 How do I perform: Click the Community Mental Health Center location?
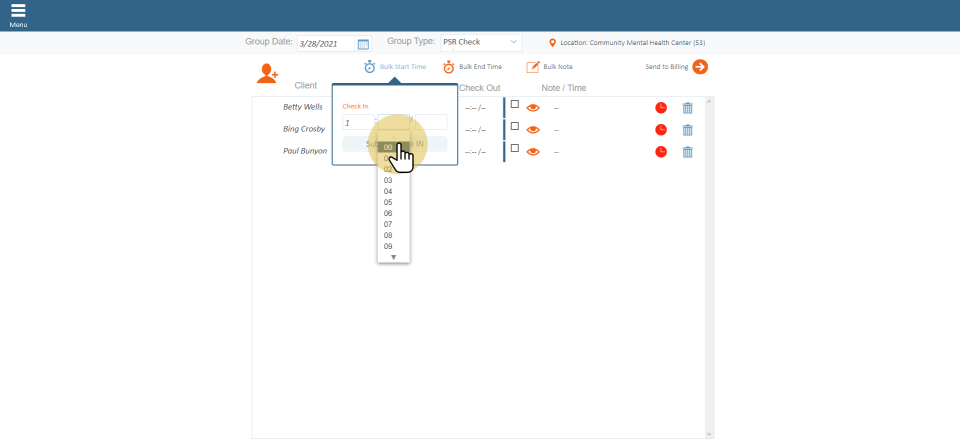coord(632,43)
